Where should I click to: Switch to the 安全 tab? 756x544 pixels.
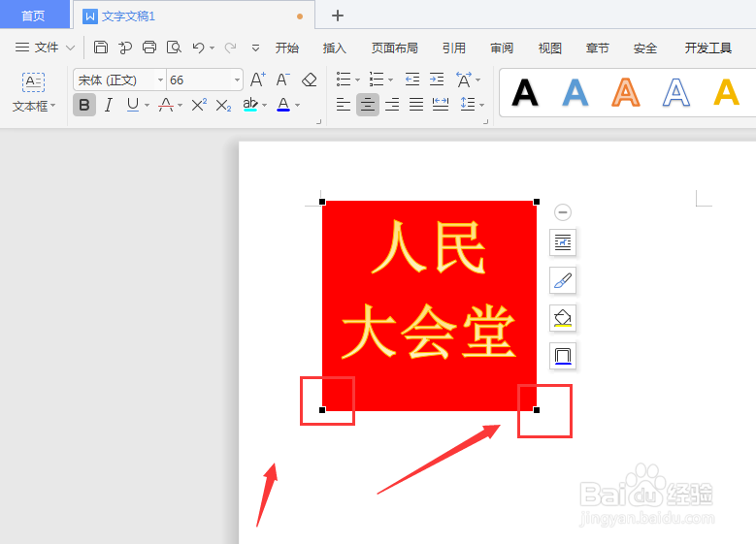(x=645, y=48)
